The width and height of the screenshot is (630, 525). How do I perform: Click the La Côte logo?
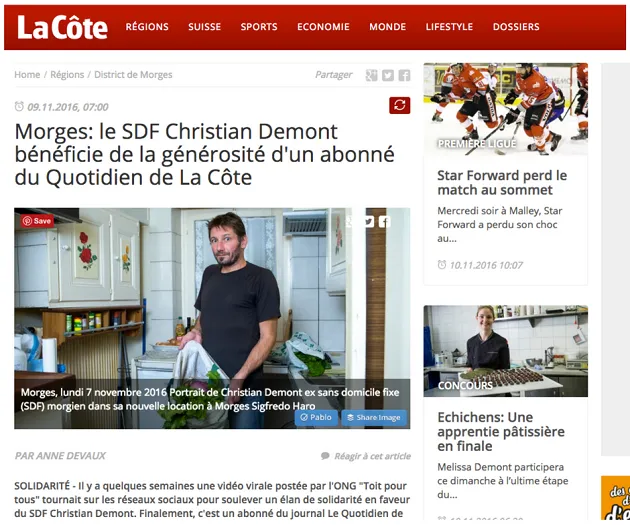pos(62,27)
